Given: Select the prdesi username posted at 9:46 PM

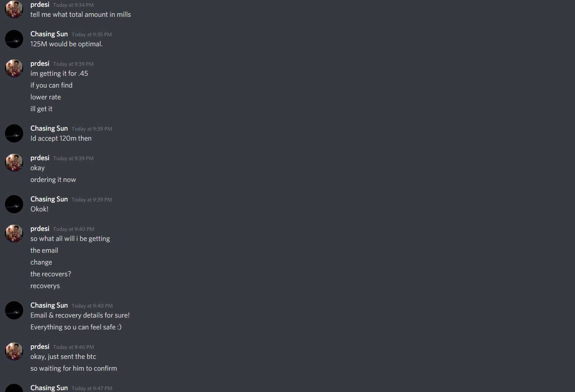Looking at the screenshot, I should click(x=40, y=347).
